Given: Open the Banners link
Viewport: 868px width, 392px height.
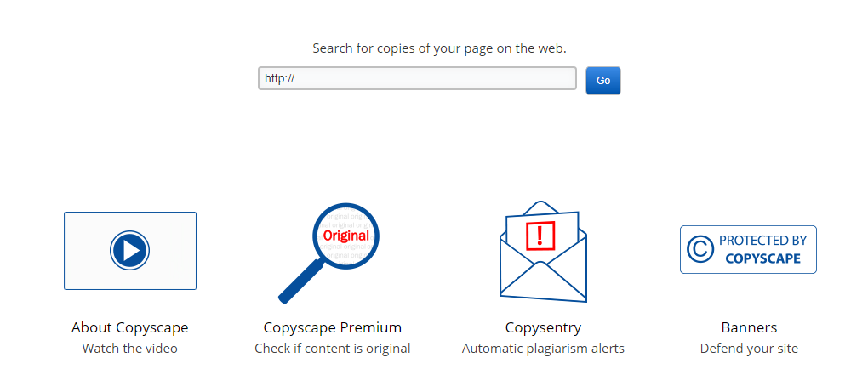Looking at the screenshot, I should pyautogui.click(x=749, y=327).
